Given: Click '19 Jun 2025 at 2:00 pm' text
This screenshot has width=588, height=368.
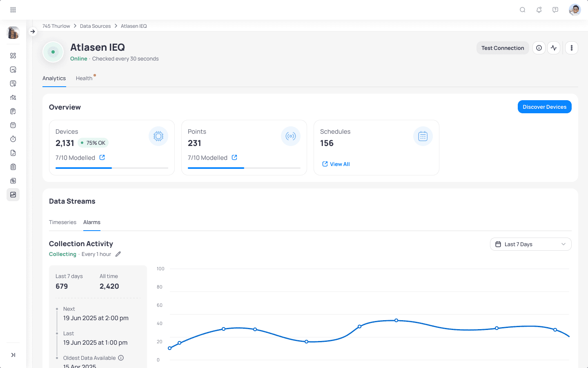Looking at the screenshot, I should pyautogui.click(x=96, y=318).
